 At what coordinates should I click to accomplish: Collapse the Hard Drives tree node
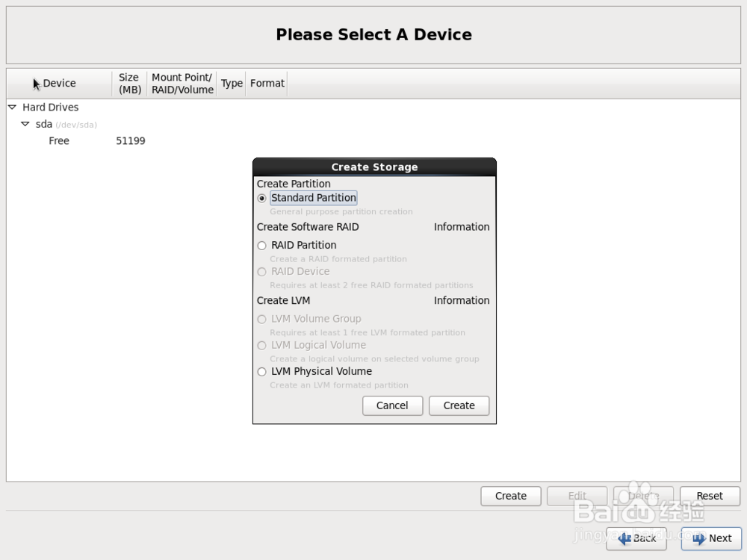13,107
